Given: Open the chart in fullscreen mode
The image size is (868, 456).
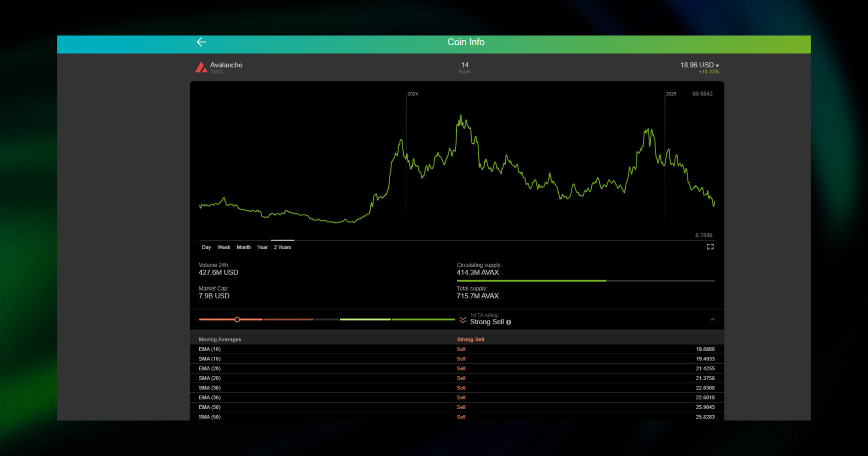Looking at the screenshot, I should tap(710, 247).
